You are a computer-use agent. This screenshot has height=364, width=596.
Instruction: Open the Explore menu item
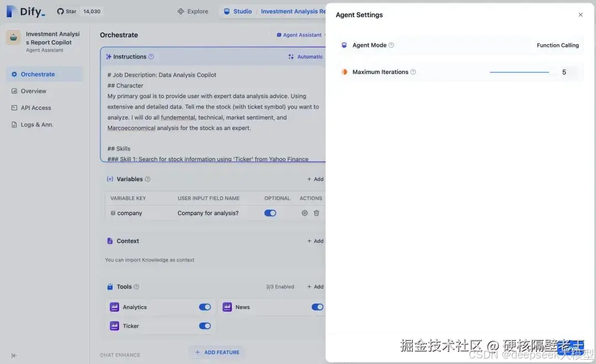pyautogui.click(x=193, y=10)
